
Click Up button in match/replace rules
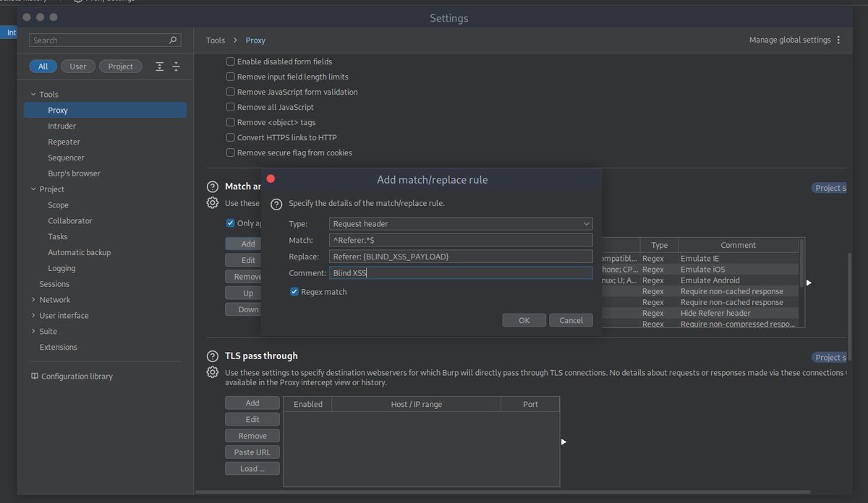click(244, 293)
